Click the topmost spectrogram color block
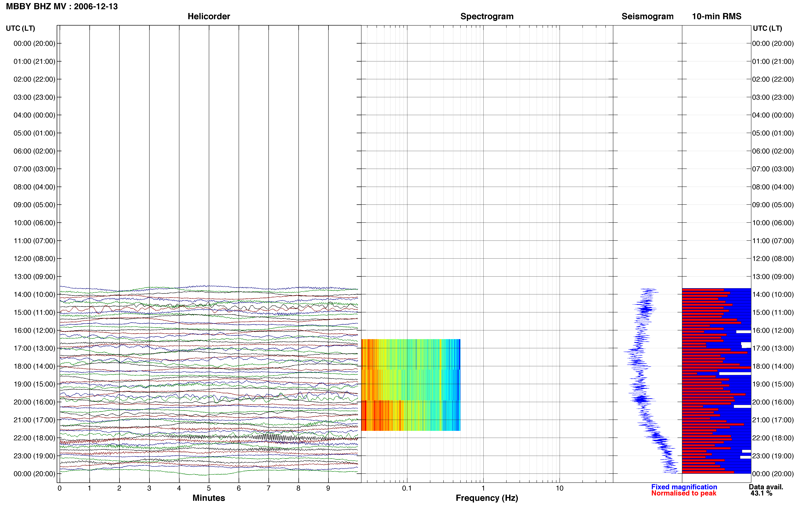This screenshot has height=508, width=812. point(410,354)
